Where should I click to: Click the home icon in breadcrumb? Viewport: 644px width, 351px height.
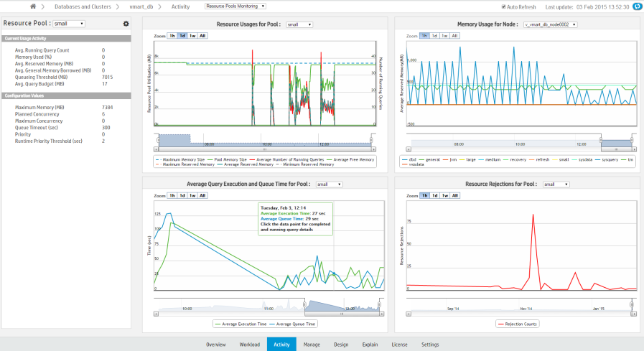33,6
